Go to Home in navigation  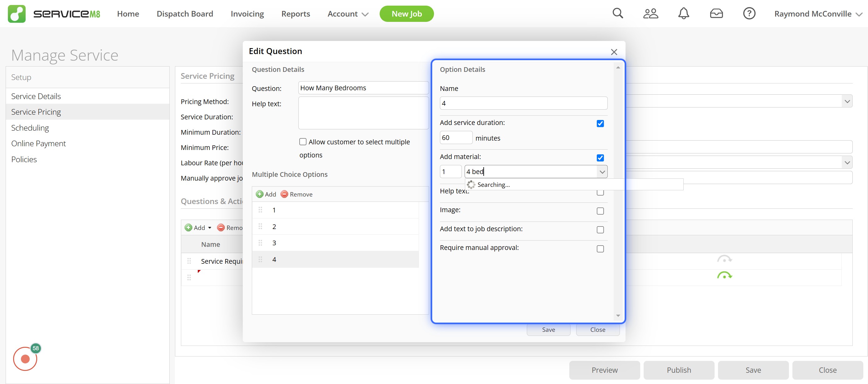pyautogui.click(x=128, y=14)
